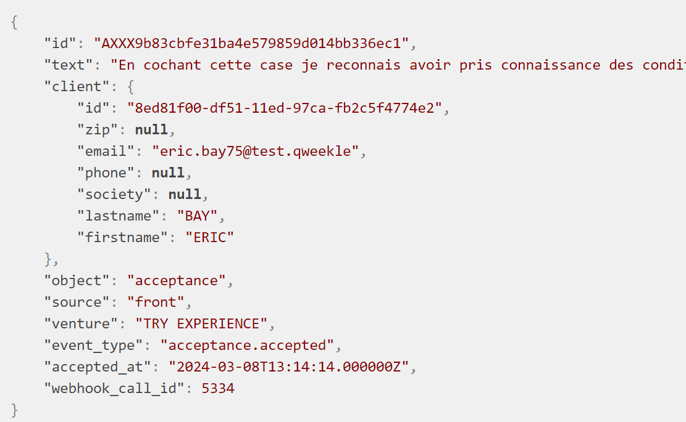Click the final closing curly brace

pyautogui.click(x=14, y=409)
